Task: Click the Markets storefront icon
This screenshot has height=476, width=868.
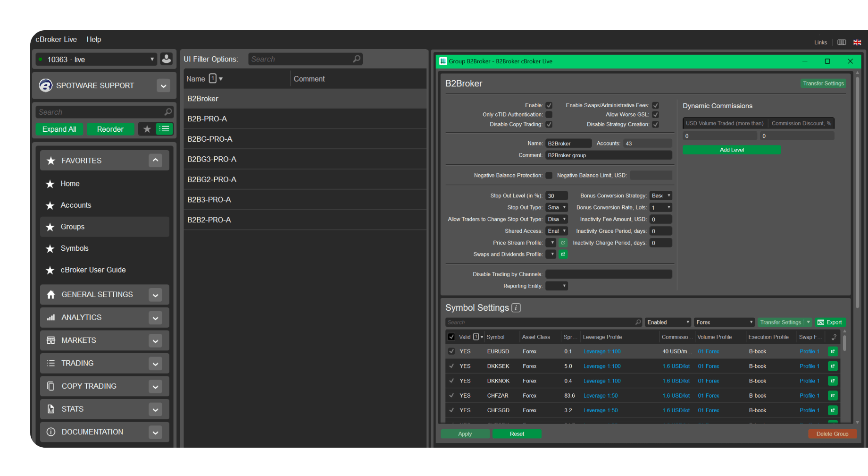Action: click(51, 340)
